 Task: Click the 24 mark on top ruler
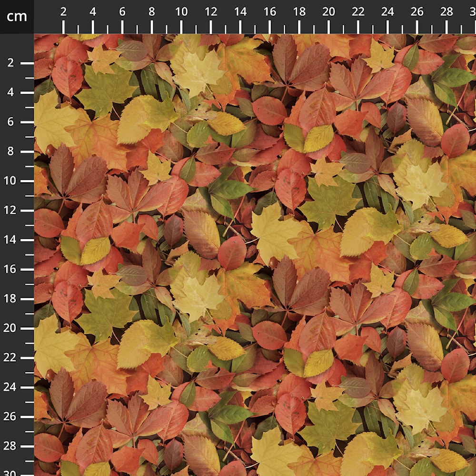387,12
